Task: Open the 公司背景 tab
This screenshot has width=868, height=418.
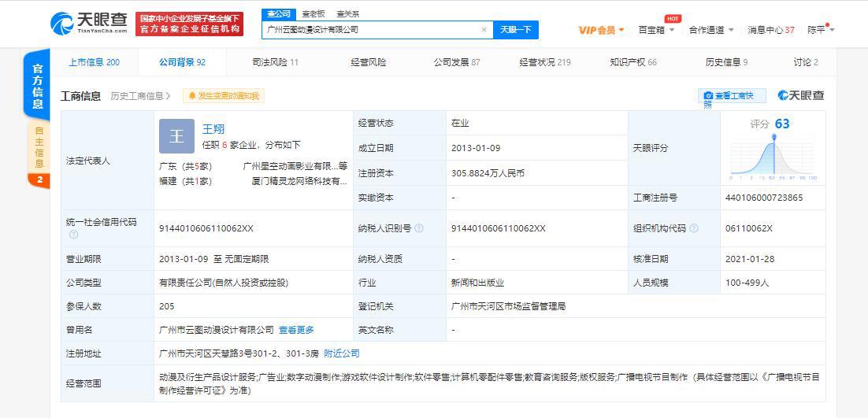Action: click(x=182, y=62)
